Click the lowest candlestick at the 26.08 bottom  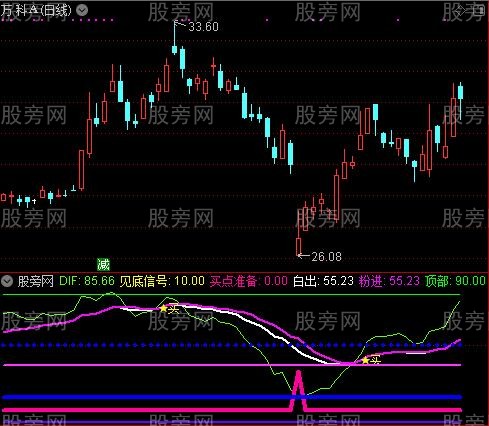pyautogui.click(x=299, y=233)
